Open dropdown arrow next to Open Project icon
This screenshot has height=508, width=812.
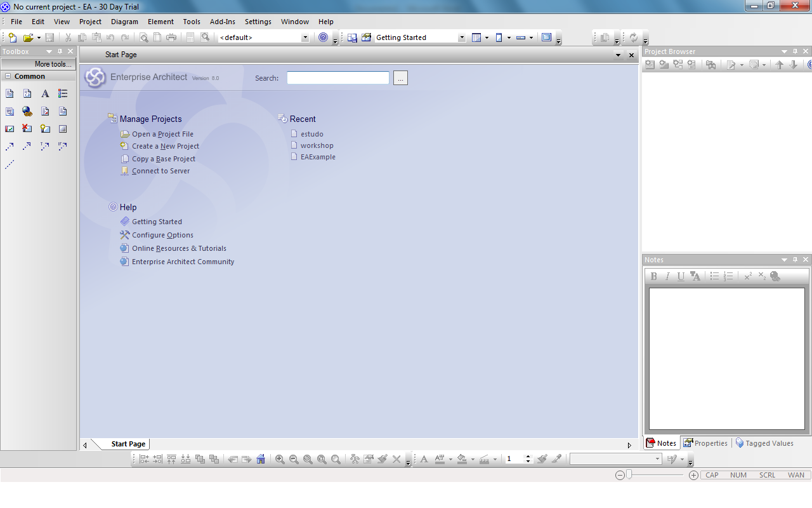[x=39, y=37]
